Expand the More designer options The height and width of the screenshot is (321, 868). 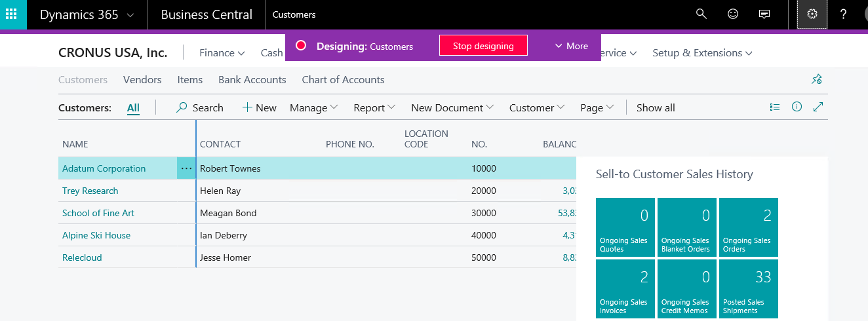[571, 46]
